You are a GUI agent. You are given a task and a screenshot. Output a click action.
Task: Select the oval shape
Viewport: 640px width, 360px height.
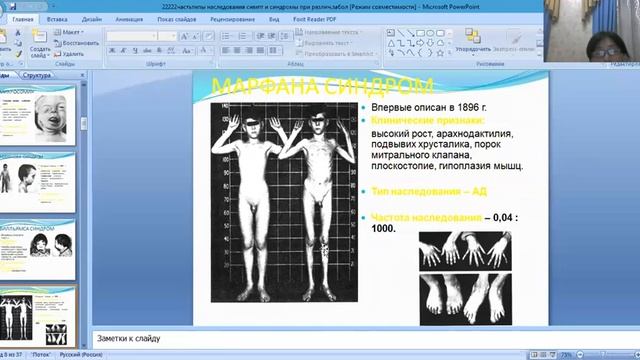430,33
